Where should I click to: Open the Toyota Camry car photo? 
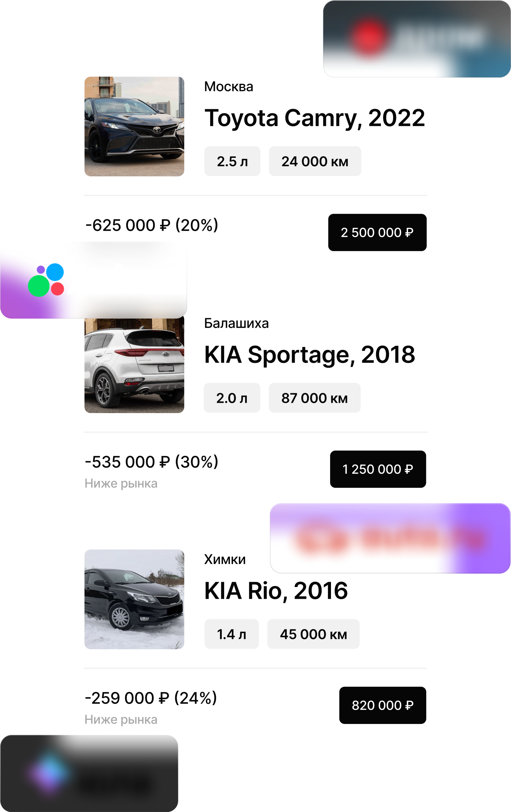[134, 126]
